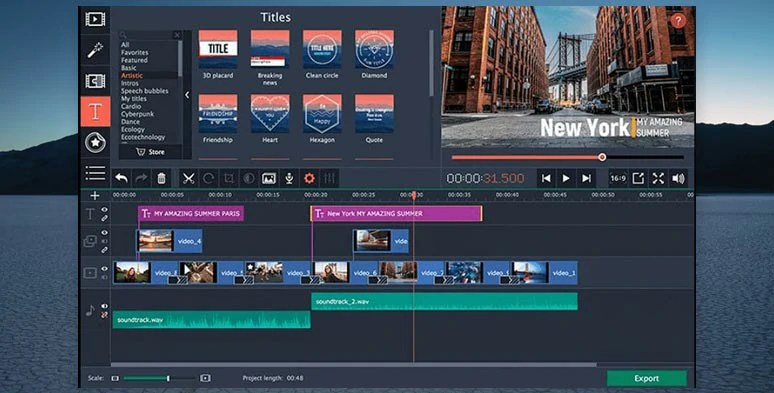Collapse the title categories panel chevron
This screenshot has height=393, width=774.
pos(187,95)
